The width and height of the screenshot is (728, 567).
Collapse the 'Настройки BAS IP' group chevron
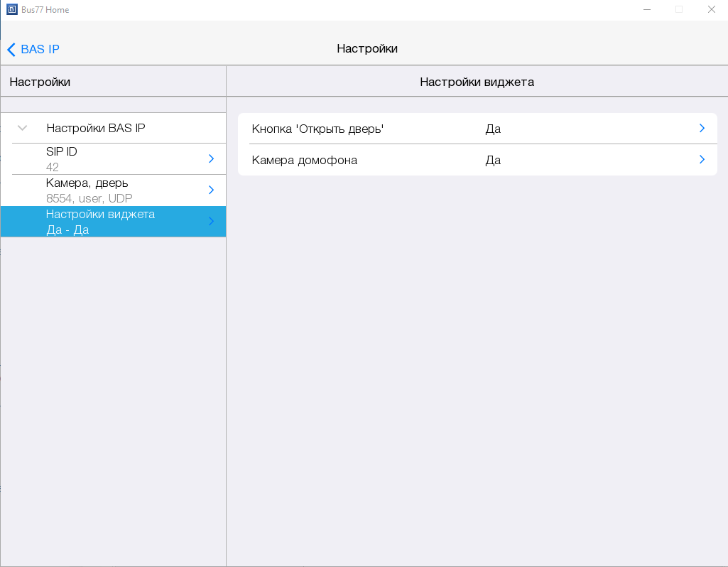[23, 128]
